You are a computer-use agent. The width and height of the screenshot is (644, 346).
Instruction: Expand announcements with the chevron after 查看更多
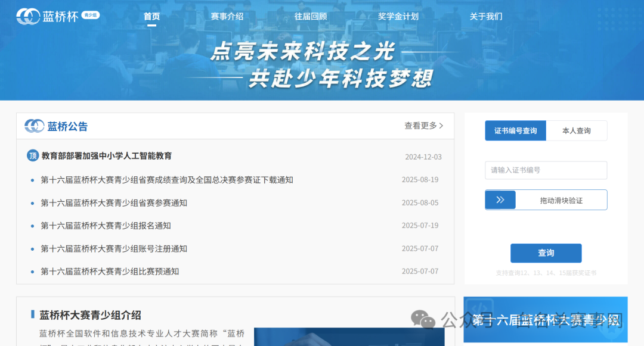point(441,126)
